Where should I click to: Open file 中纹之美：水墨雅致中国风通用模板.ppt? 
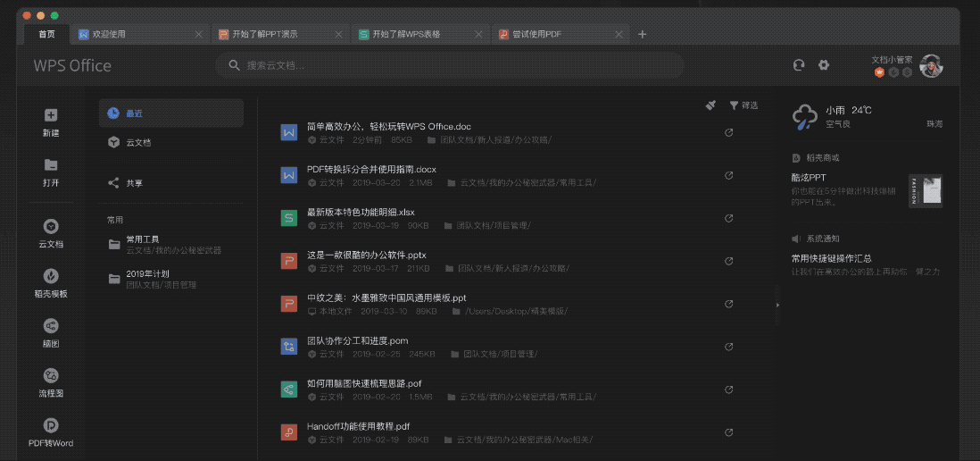click(x=386, y=298)
